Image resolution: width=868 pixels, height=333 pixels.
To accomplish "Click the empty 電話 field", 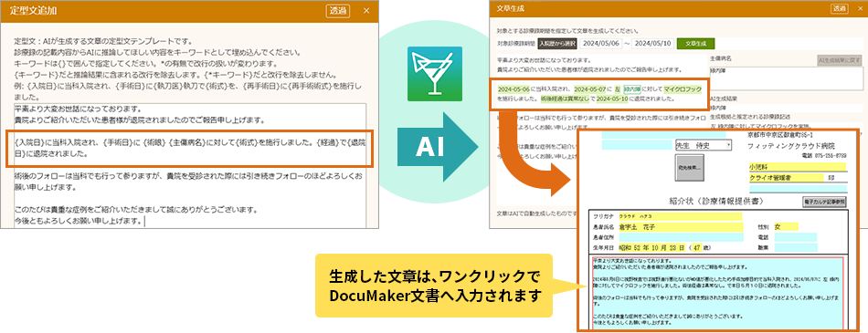I will 795,237.
